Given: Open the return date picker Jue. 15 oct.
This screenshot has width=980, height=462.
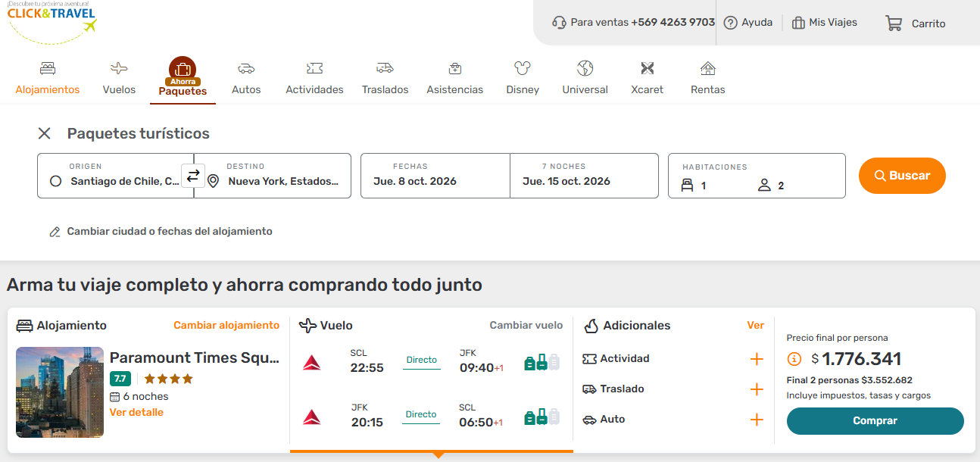Looking at the screenshot, I should coord(583,176).
